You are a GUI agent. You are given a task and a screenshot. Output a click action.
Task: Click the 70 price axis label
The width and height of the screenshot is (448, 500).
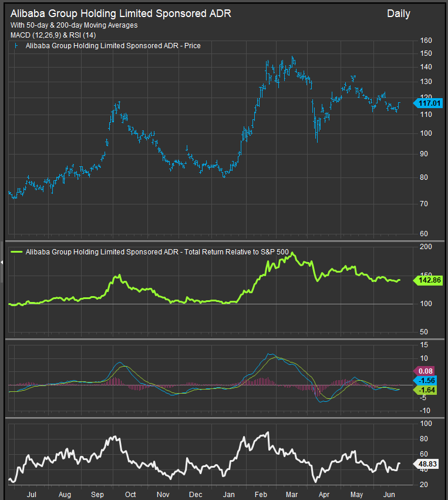(x=424, y=204)
